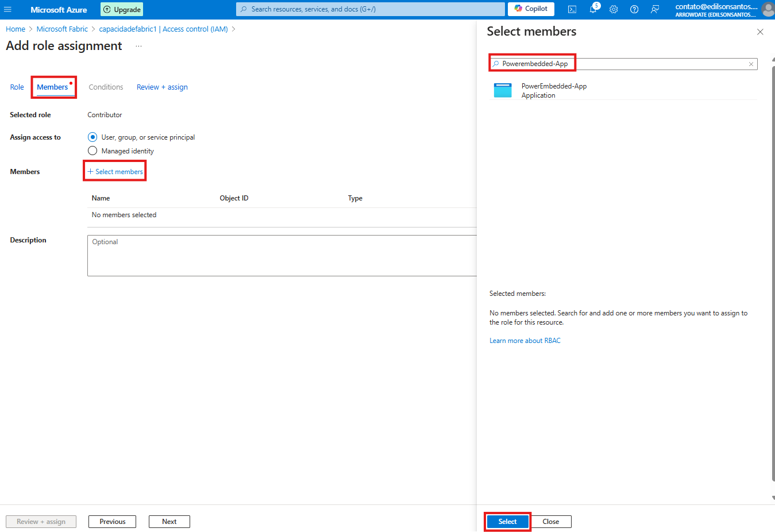Click the Optional description text box
This screenshot has width=775, height=532.
pyautogui.click(x=282, y=256)
